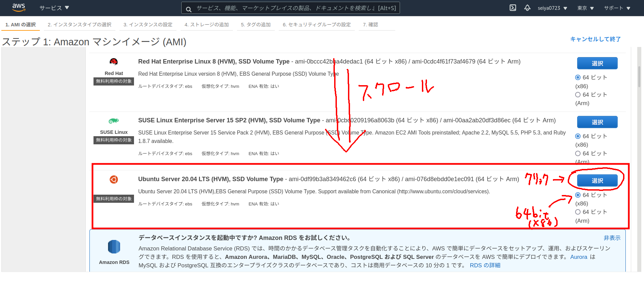Image resolution: width=644 pixels, height=293 pixels.
Task: Open the CloudShell terminal icon
Action: pos(513,8)
